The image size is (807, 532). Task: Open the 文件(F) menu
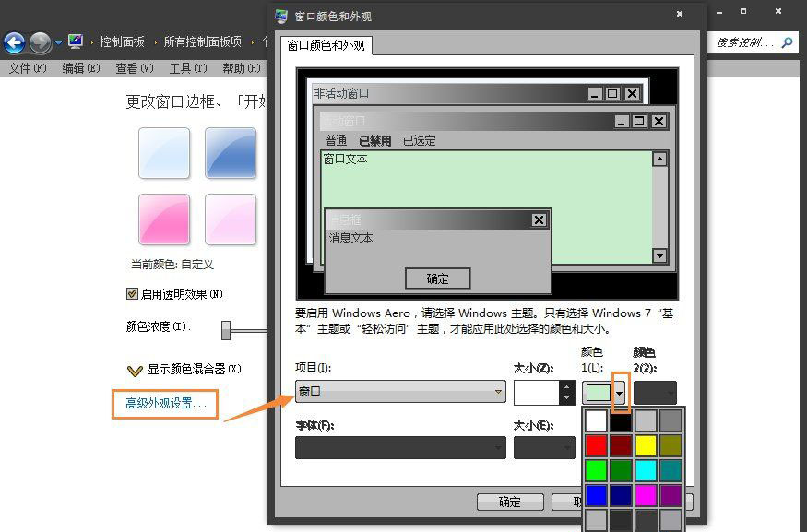coord(28,68)
